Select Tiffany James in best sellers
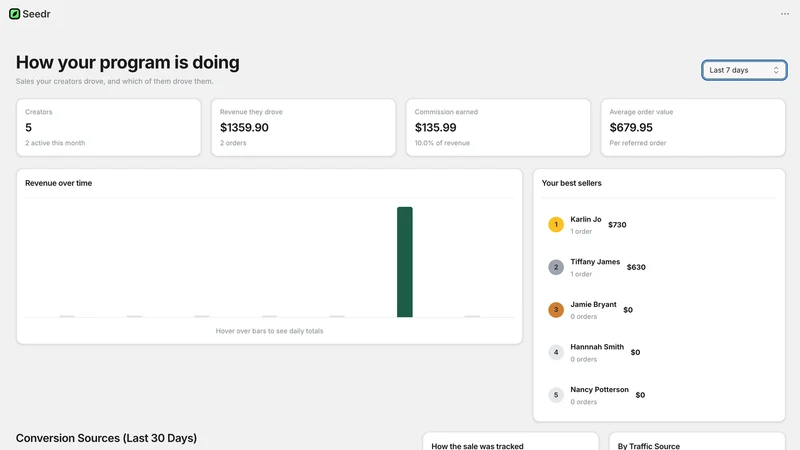 (x=595, y=262)
